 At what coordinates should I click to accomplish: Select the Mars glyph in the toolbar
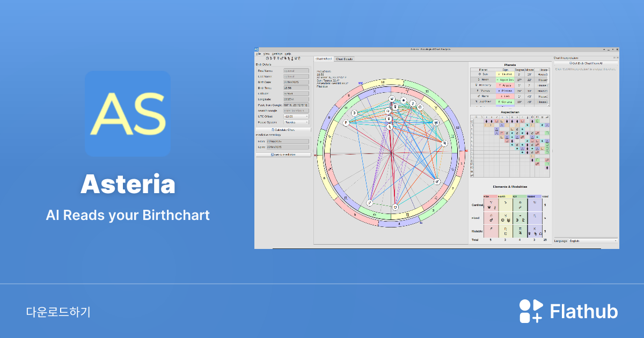point(281,57)
